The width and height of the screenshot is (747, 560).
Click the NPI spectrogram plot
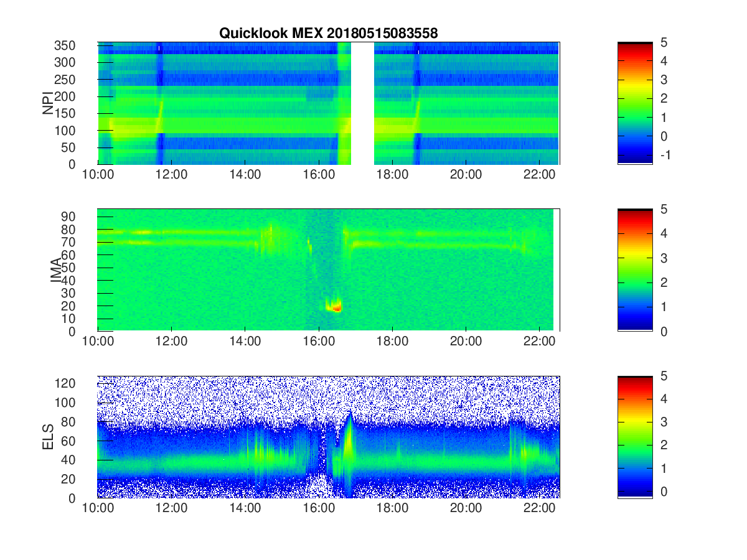(x=329, y=103)
